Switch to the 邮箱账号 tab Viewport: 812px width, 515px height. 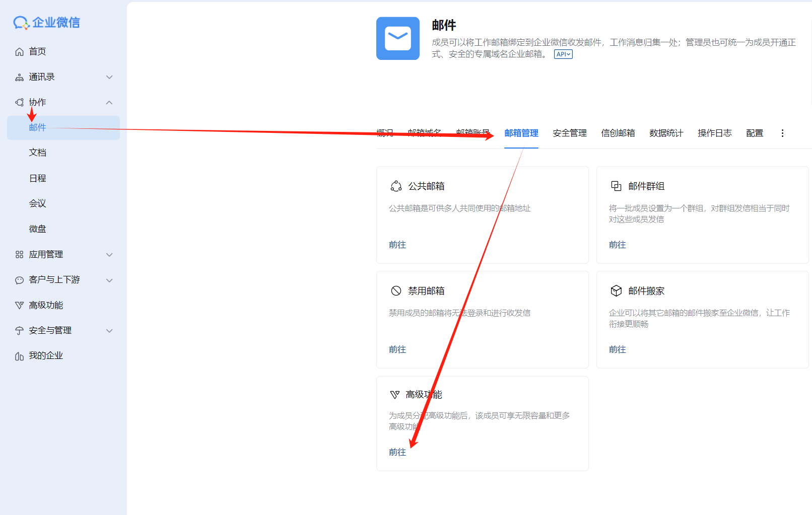coord(473,133)
